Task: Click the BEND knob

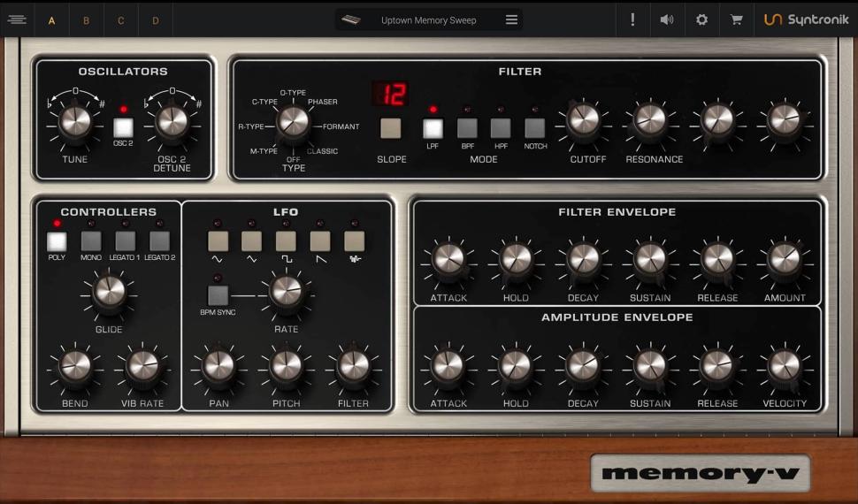Action: tap(75, 366)
